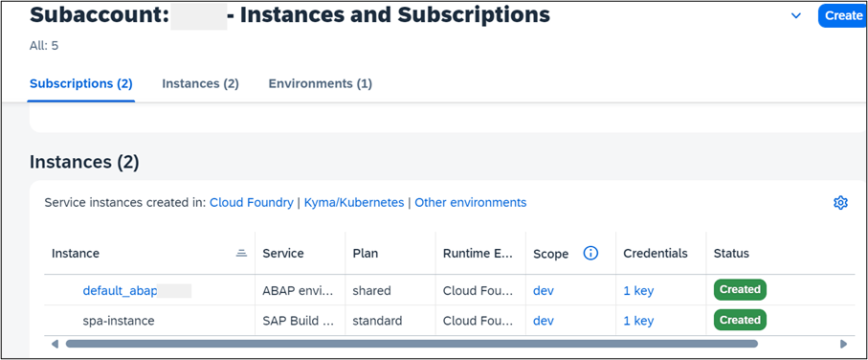Expand the header chevron next to Create
The width and height of the screenshot is (868, 360).
(796, 15)
